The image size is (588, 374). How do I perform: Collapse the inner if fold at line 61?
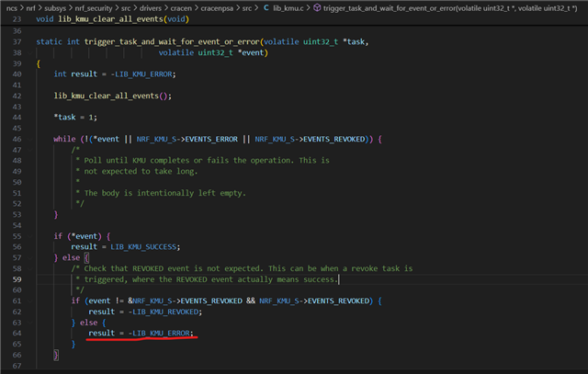tap(30, 301)
